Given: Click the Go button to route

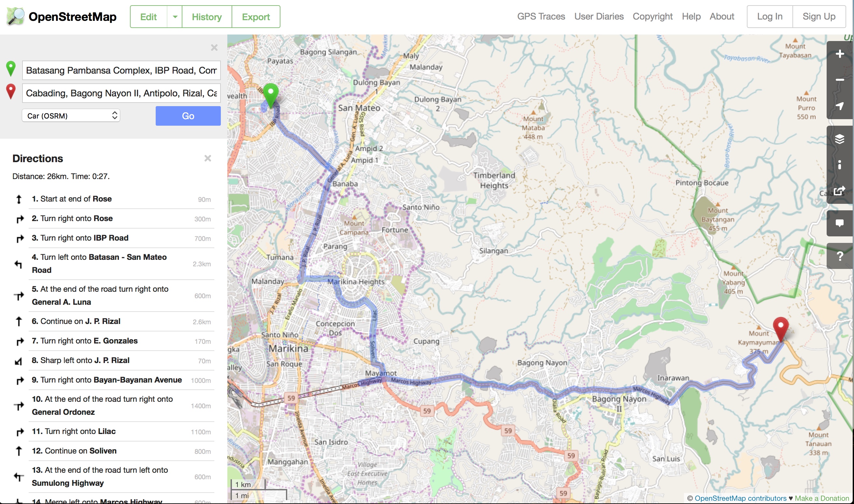Looking at the screenshot, I should [x=188, y=116].
